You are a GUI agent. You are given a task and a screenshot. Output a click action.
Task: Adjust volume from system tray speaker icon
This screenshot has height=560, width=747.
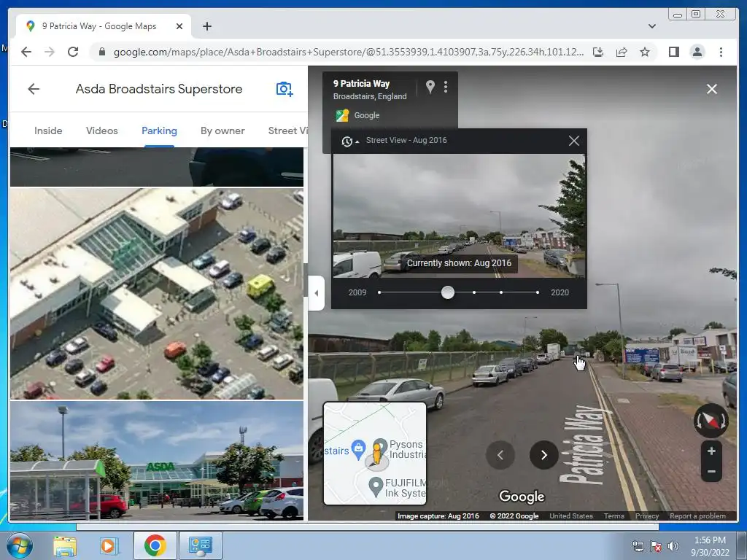[673, 546]
